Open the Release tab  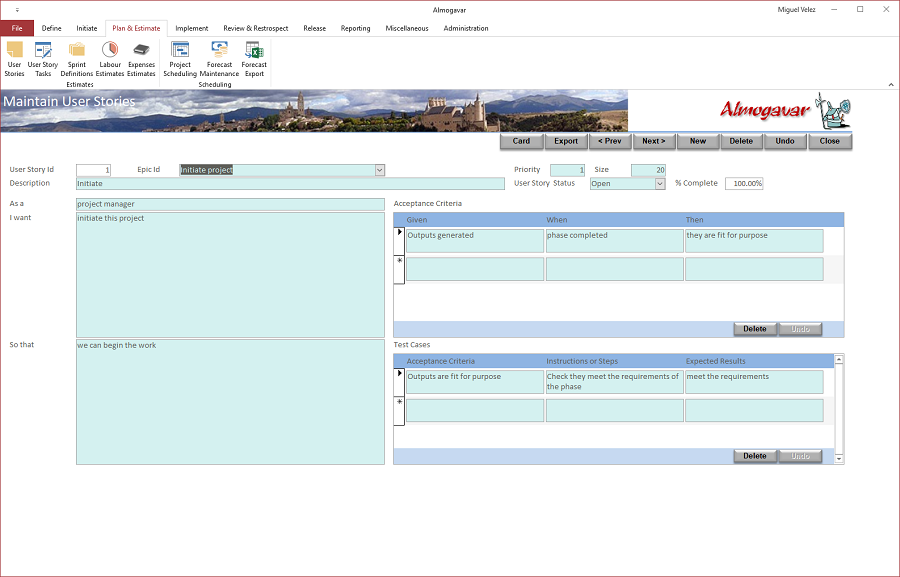tap(315, 28)
